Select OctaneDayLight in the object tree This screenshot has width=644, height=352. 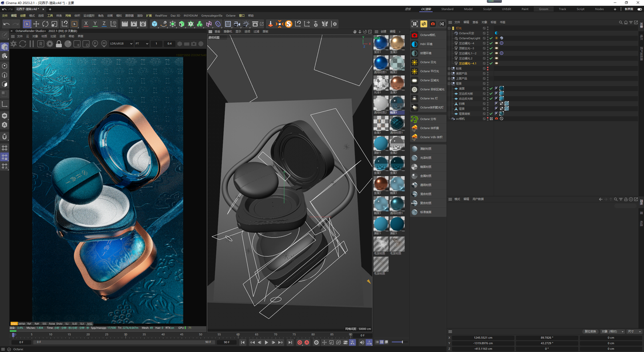click(470, 38)
